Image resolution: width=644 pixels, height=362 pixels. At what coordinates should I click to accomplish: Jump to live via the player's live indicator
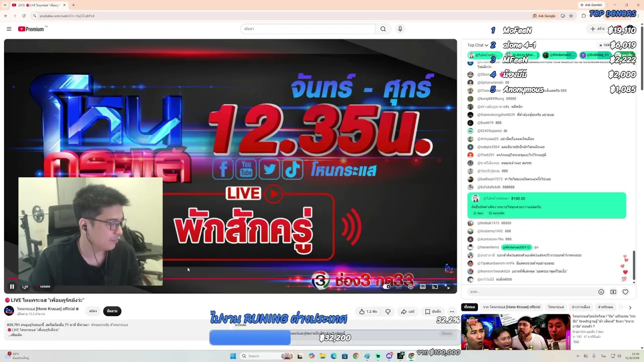coord(44,287)
